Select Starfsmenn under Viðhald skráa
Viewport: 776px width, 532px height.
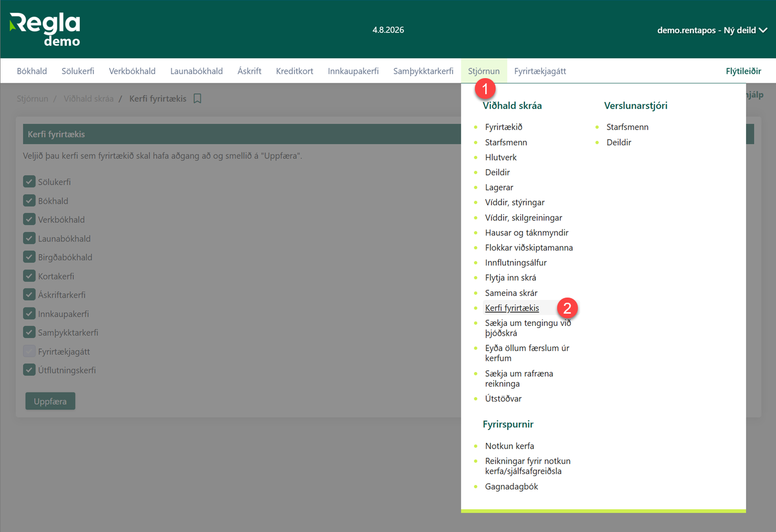tap(506, 142)
